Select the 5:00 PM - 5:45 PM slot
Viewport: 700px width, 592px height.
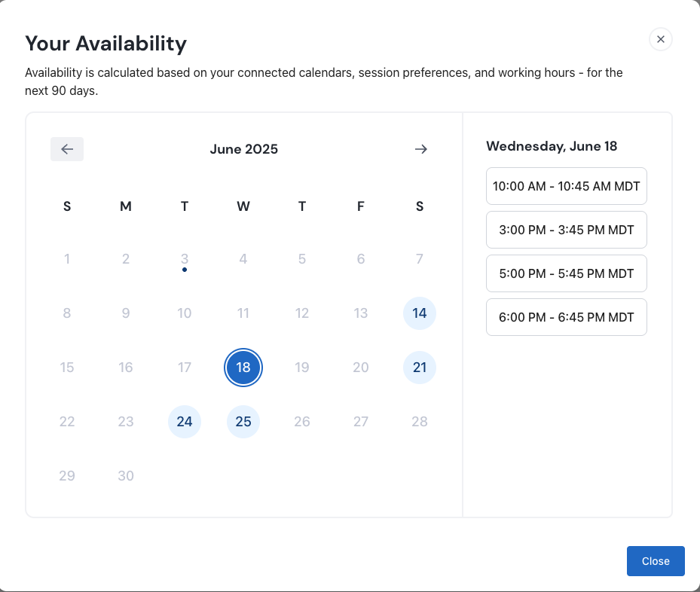point(566,273)
